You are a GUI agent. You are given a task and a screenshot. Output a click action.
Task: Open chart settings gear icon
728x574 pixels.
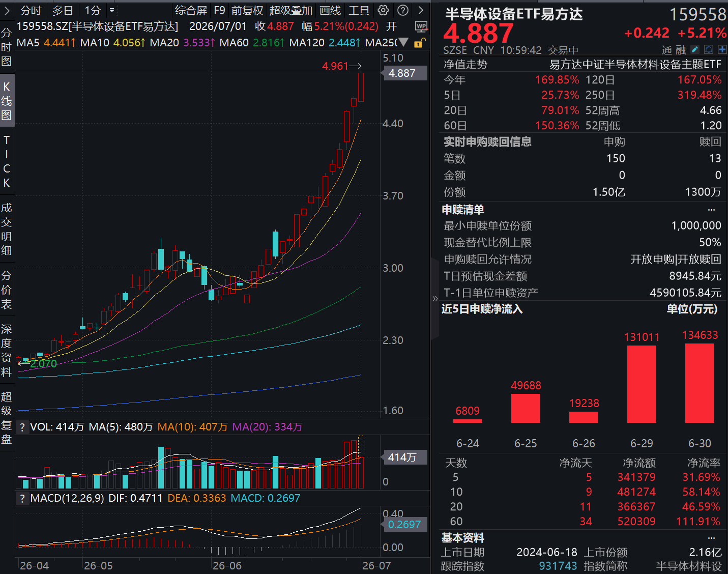[x=384, y=10]
